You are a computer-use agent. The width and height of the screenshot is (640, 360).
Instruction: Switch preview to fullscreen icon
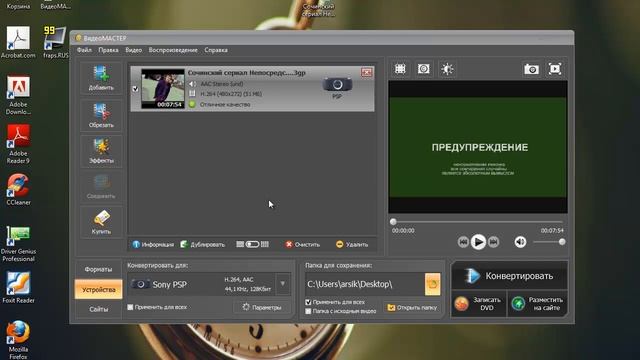point(555,69)
